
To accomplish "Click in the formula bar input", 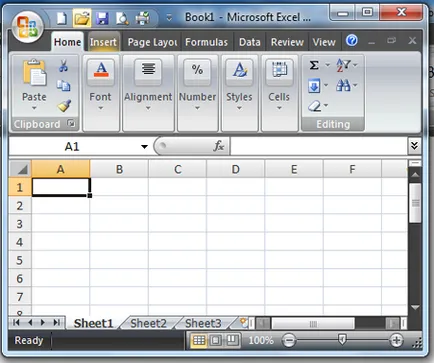I will coord(318,146).
